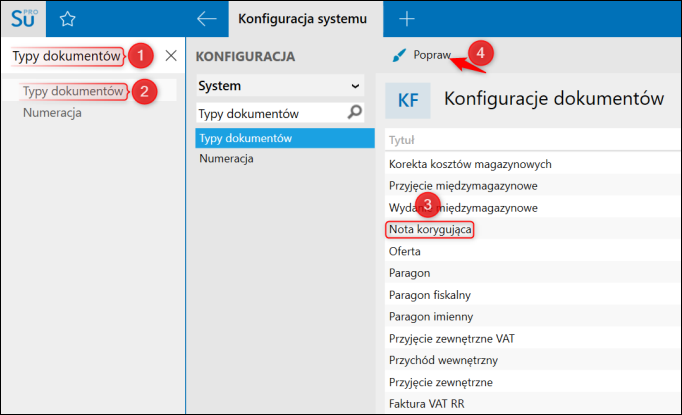Click the Subiekt PRO logo icon
This screenshot has height=415, width=682.
tap(24, 19)
